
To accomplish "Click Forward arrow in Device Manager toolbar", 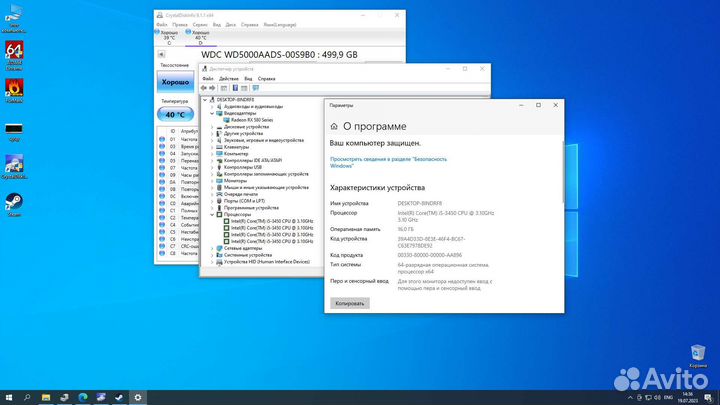I will tap(212, 88).
